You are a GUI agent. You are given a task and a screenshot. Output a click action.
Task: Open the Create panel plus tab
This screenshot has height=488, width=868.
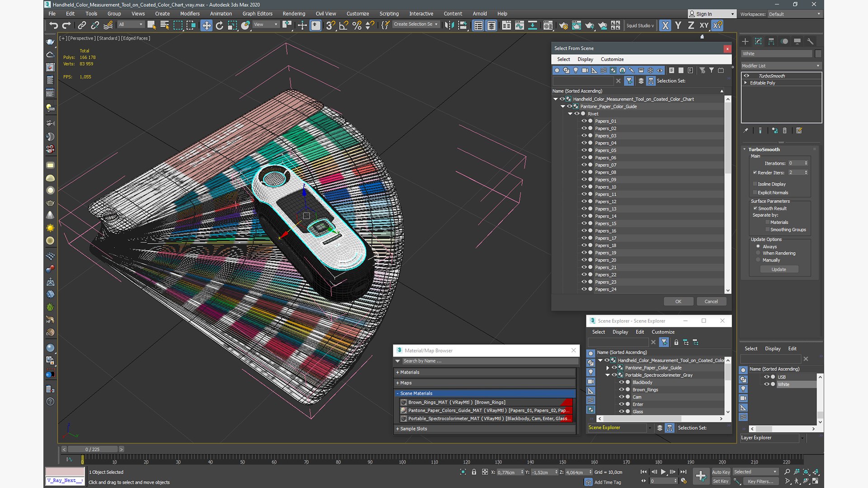tap(745, 42)
